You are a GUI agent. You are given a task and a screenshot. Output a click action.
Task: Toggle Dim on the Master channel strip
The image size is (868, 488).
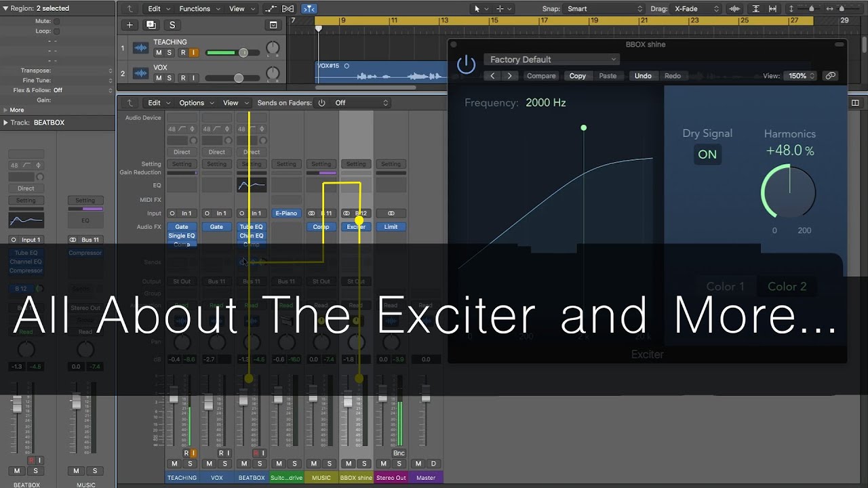click(x=434, y=464)
